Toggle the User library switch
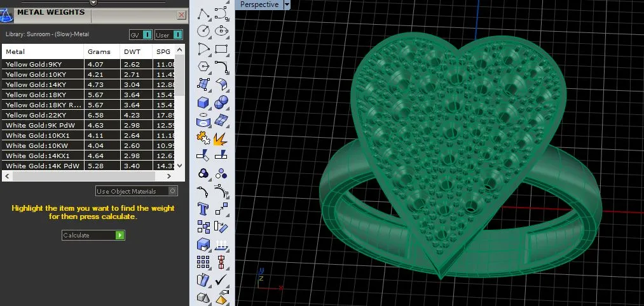This screenshot has height=306, width=644. pos(169,35)
